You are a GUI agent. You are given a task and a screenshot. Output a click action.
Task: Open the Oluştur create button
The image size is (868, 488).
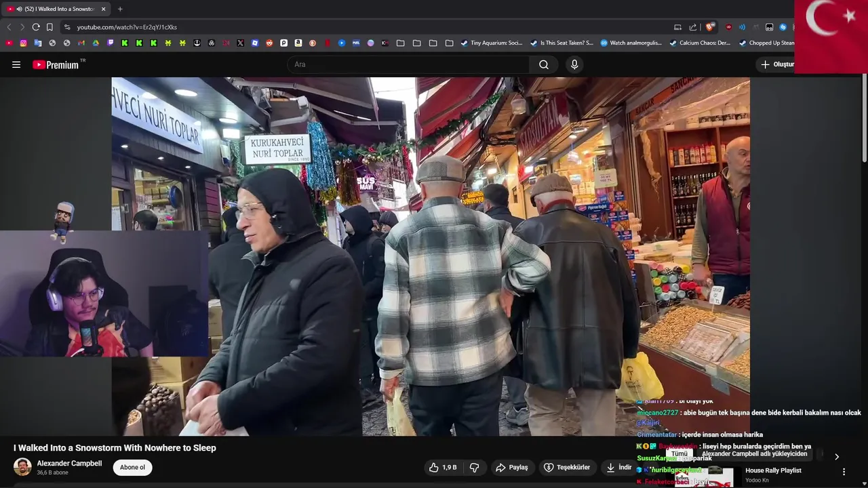click(777, 64)
